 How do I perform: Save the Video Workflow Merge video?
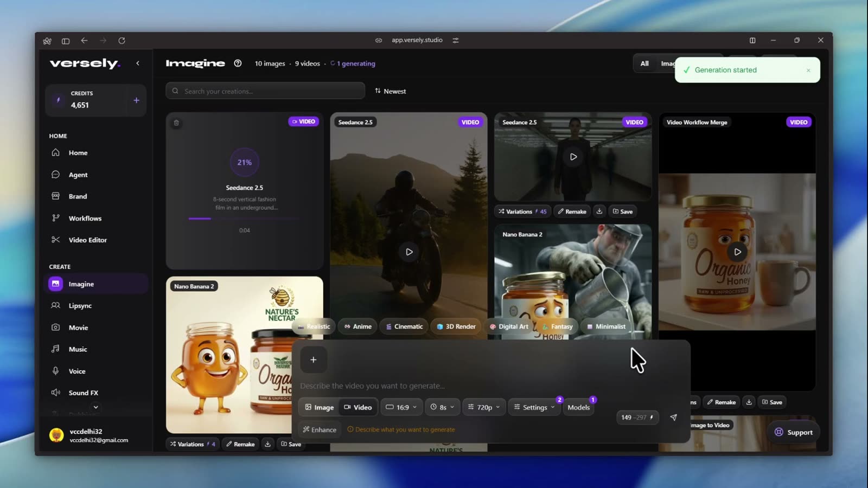tap(772, 402)
